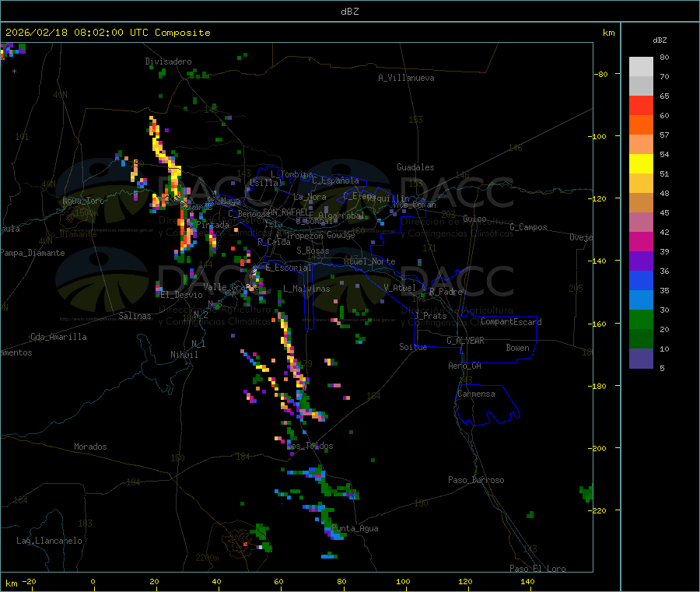Click the Punta_Agua place label

355,528
